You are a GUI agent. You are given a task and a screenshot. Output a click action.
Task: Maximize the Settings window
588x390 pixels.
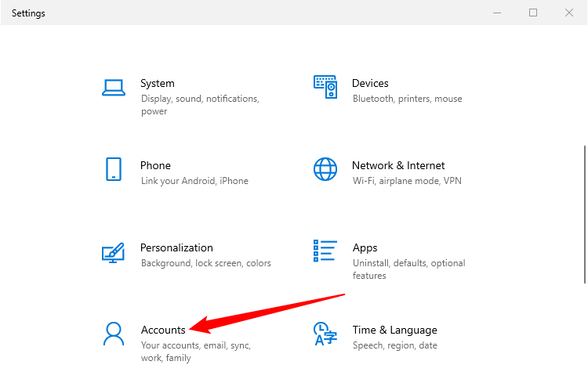[533, 13]
